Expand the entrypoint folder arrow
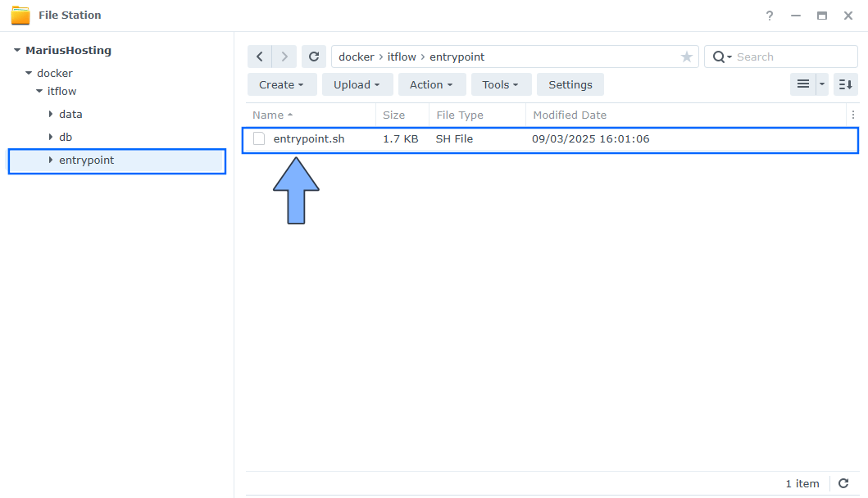Image resolution: width=868 pixels, height=498 pixels. [50, 160]
